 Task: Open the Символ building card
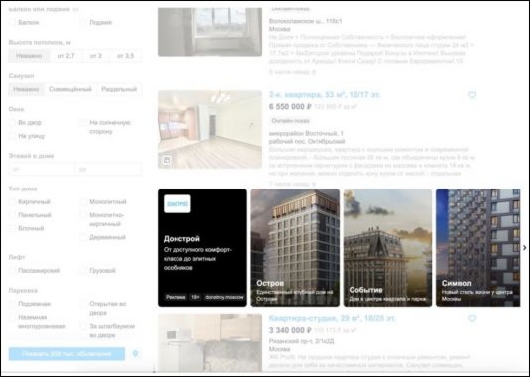478,248
